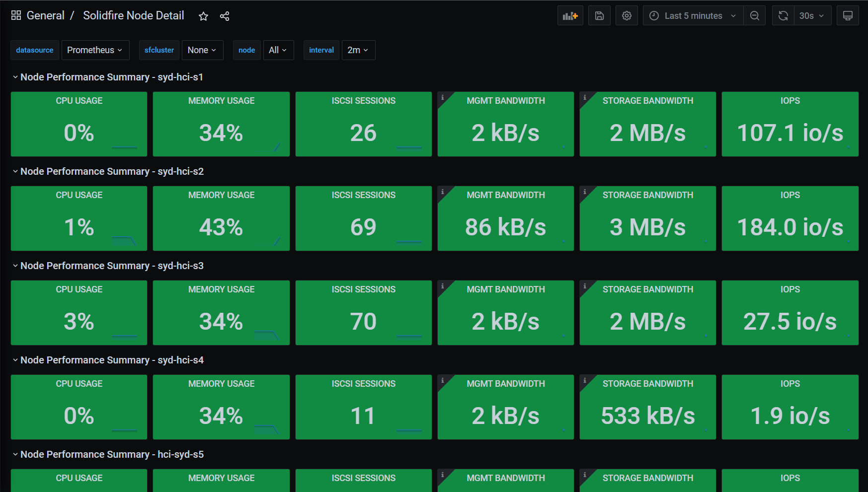Show info for syd-hci-s1 MGMT Bandwidth

coord(442,97)
